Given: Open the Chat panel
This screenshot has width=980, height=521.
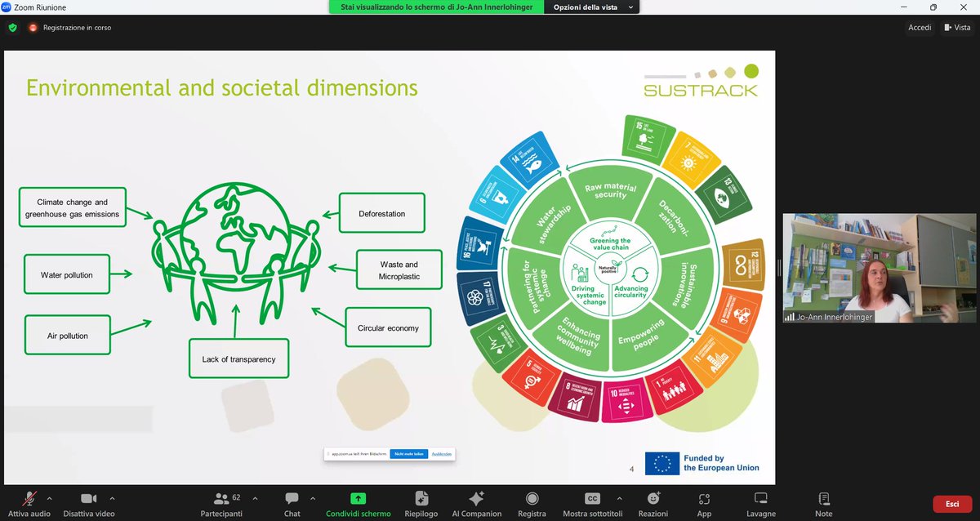Looking at the screenshot, I should pyautogui.click(x=292, y=503).
